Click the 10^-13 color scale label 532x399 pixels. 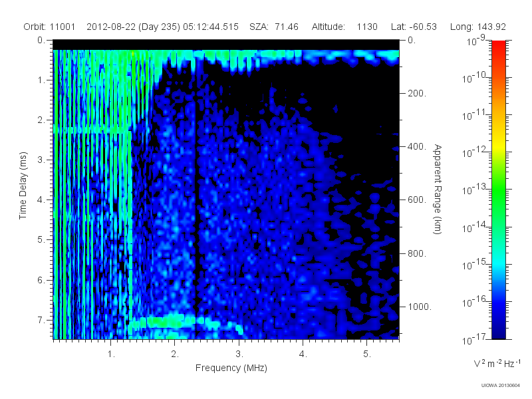[475, 190]
